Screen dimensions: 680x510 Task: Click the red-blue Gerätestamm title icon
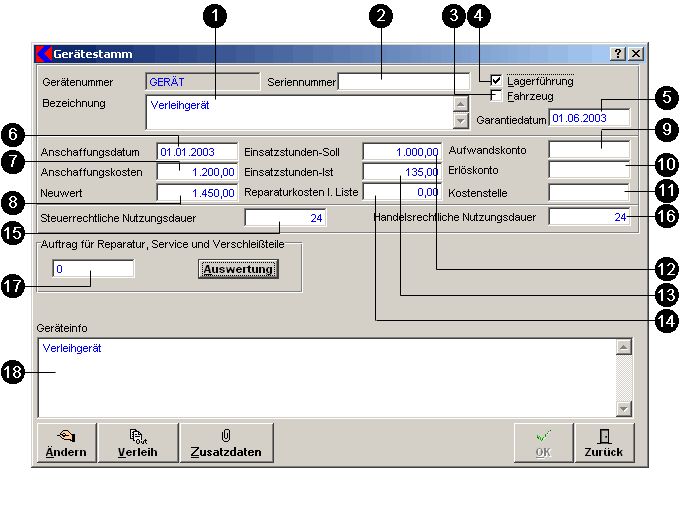[x=43, y=54]
